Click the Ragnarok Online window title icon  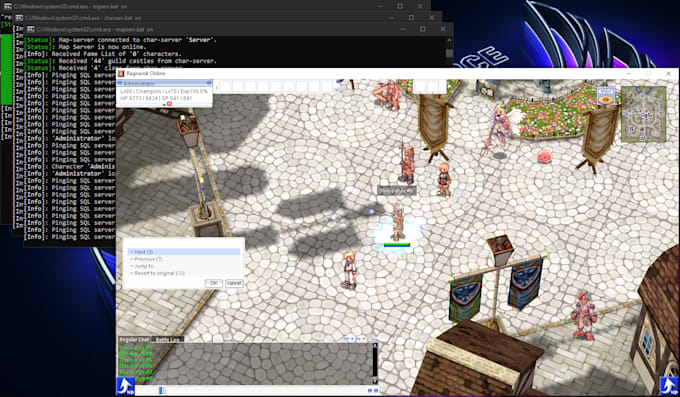121,73
